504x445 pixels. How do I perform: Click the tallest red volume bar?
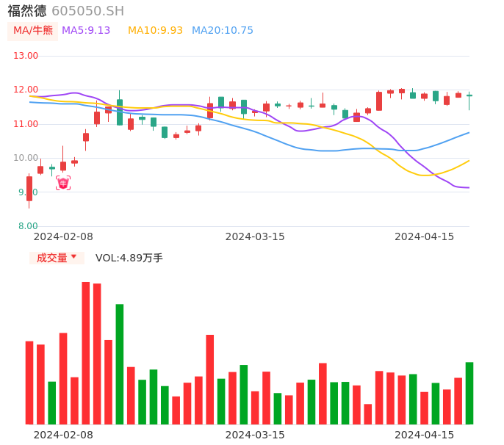pyautogui.click(x=86, y=352)
